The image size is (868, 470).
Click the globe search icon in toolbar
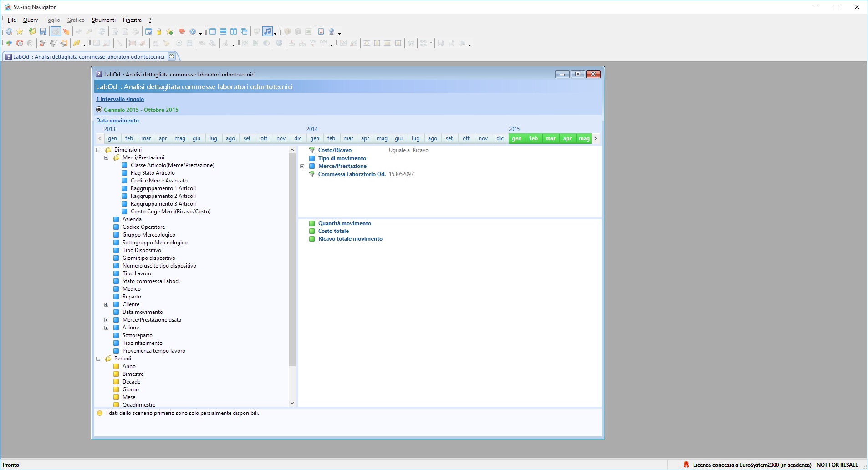[x=9, y=31]
